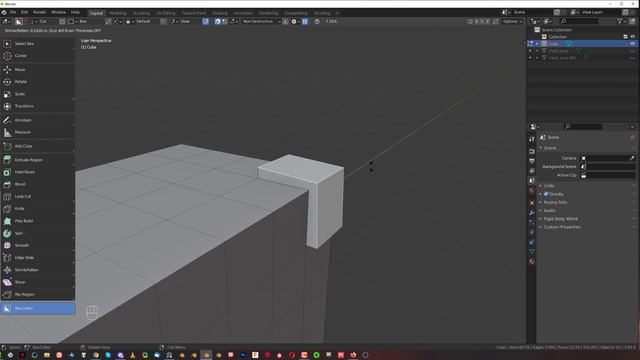
Task: Choose the Shear tool
Action: [x=38, y=282]
